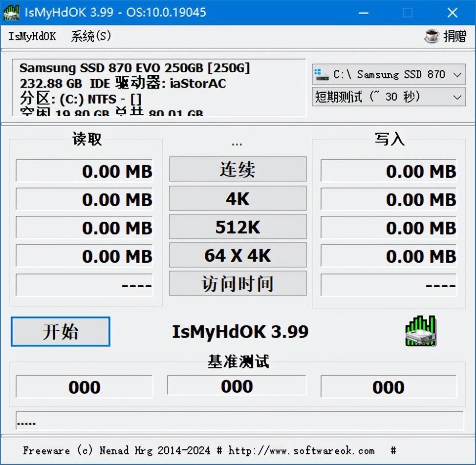This screenshot has height=465, width=476.
Task: Click the 4K test button
Action: click(x=238, y=198)
